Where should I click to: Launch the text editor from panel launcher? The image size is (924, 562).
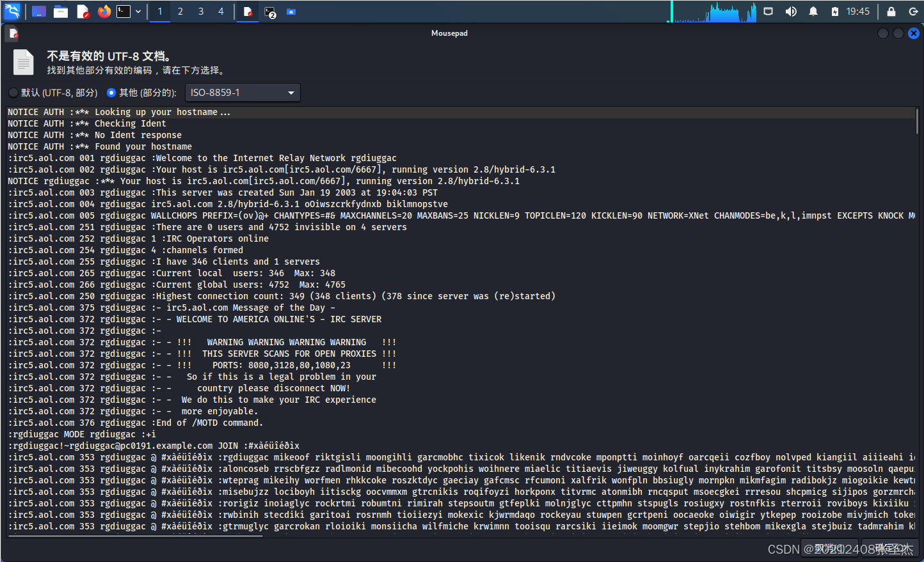pyautogui.click(x=83, y=12)
